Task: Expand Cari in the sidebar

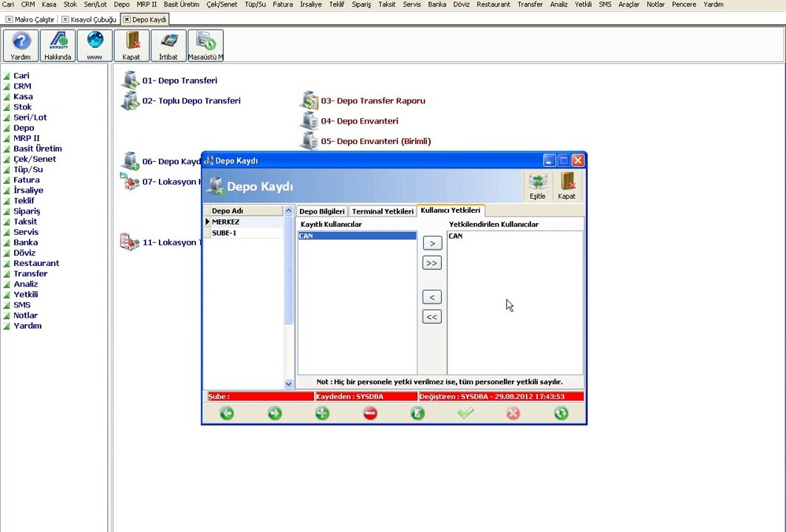Action: pos(21,75)
